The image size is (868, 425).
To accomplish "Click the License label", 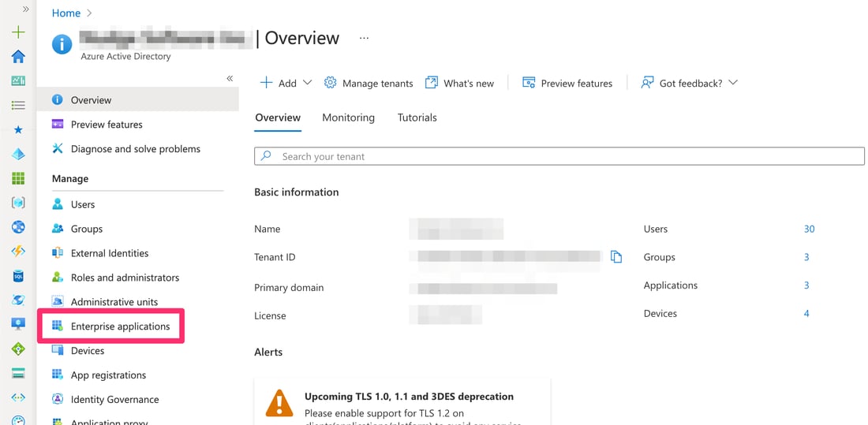I will (x=270, y=316).
